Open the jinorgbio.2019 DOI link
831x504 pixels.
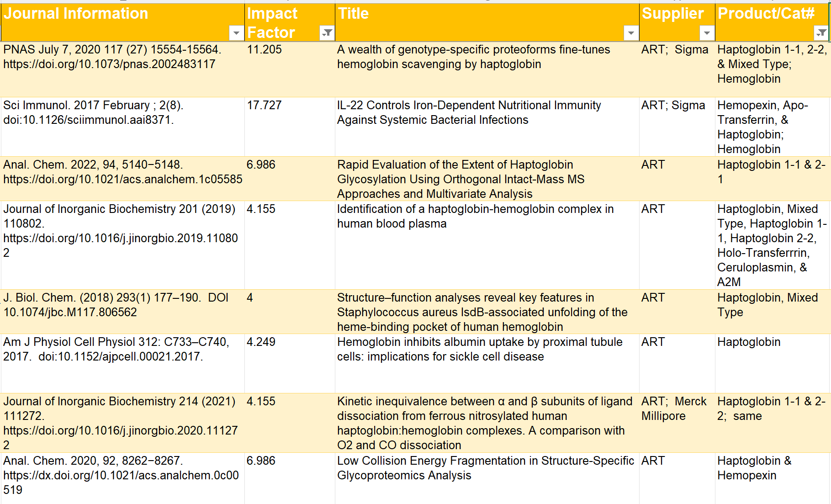(x=120, y=239)
